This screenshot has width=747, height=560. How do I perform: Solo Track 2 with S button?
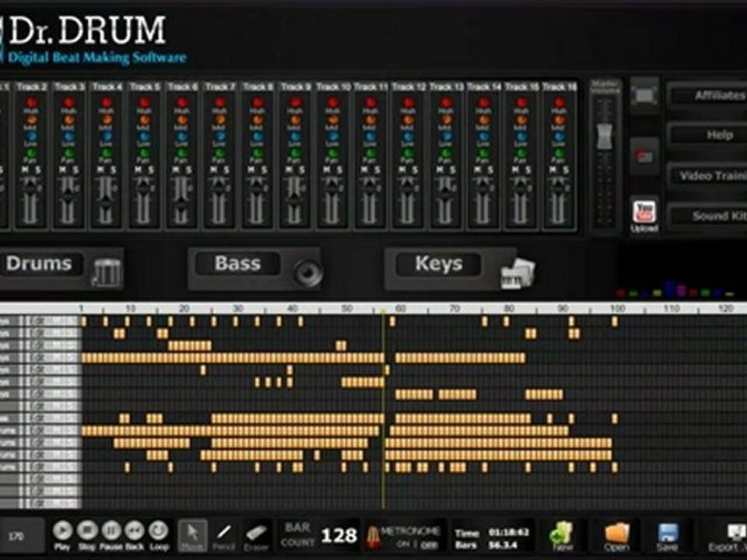point(37,170)
